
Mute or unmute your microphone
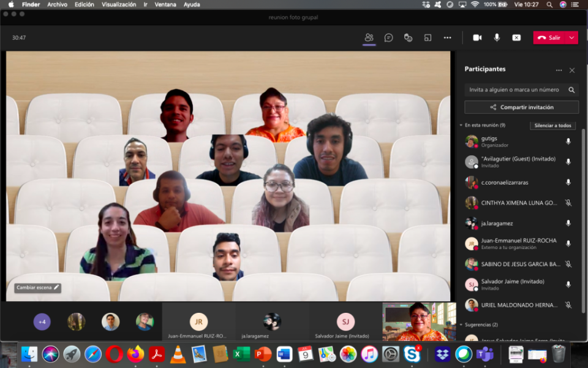coord(497,37)
